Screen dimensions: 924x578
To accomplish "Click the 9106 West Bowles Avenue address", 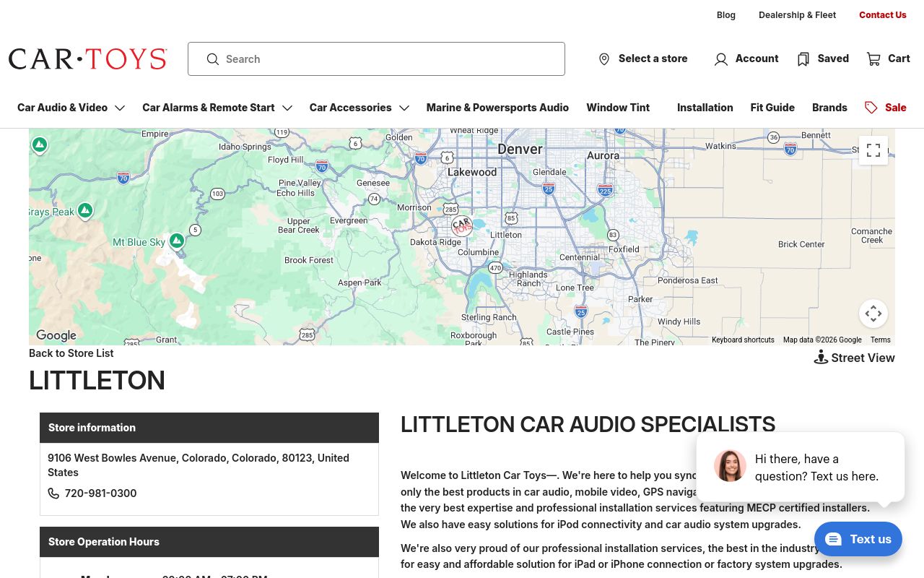I will tap(199, 465).
